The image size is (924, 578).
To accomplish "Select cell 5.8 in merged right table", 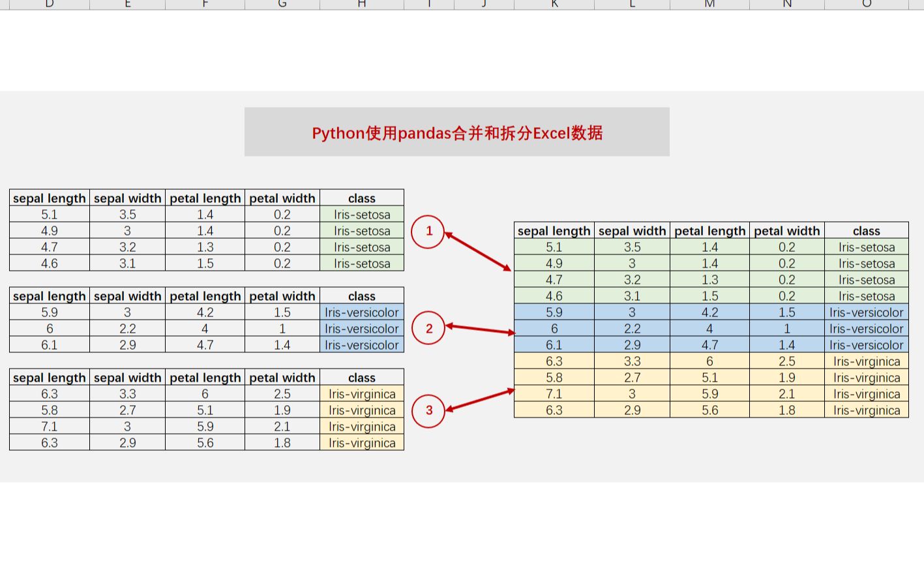I will [x=554, y=377].
